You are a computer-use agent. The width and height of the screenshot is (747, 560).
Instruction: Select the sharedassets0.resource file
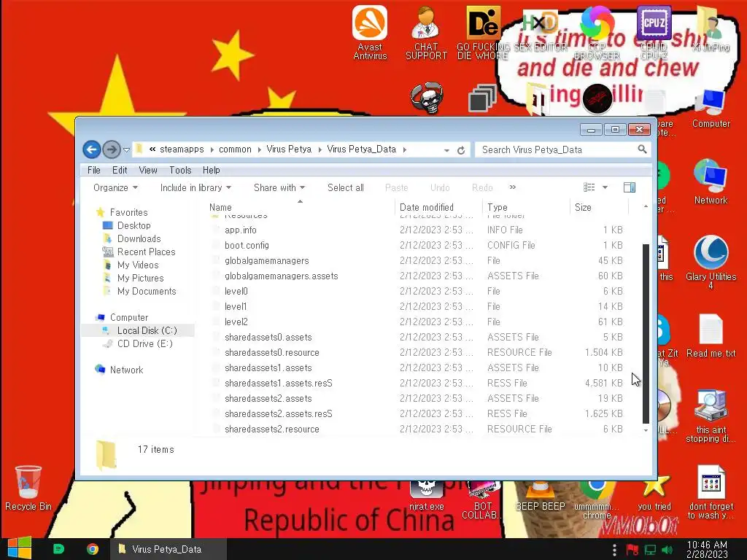(272, 352)
